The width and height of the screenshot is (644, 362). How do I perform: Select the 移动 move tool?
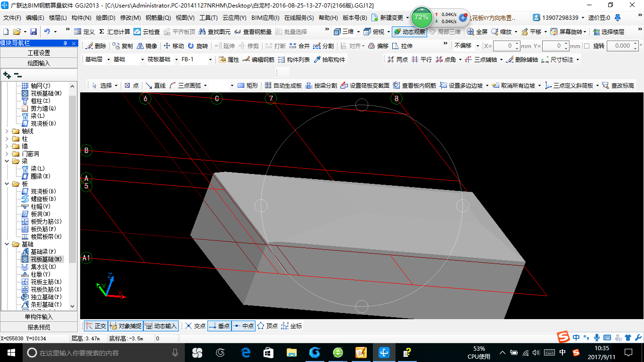pyautogui.click(x=173, y=46)
